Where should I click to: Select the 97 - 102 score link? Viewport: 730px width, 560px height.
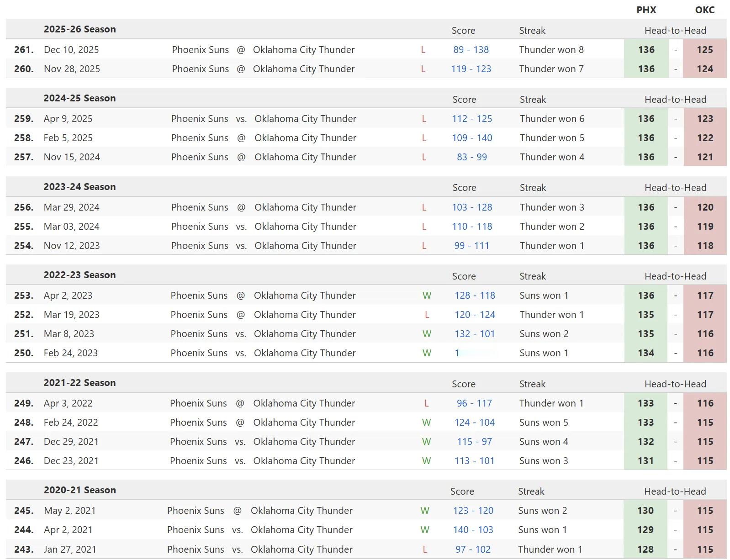pyautogui.click(x=473, y=549)
